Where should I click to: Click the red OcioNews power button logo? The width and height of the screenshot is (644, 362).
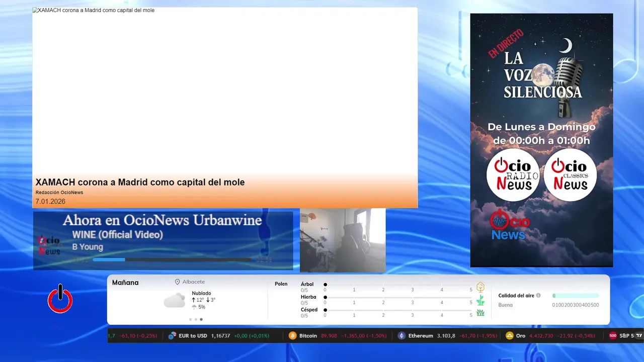pyautogui.click(x=60, y=299)
